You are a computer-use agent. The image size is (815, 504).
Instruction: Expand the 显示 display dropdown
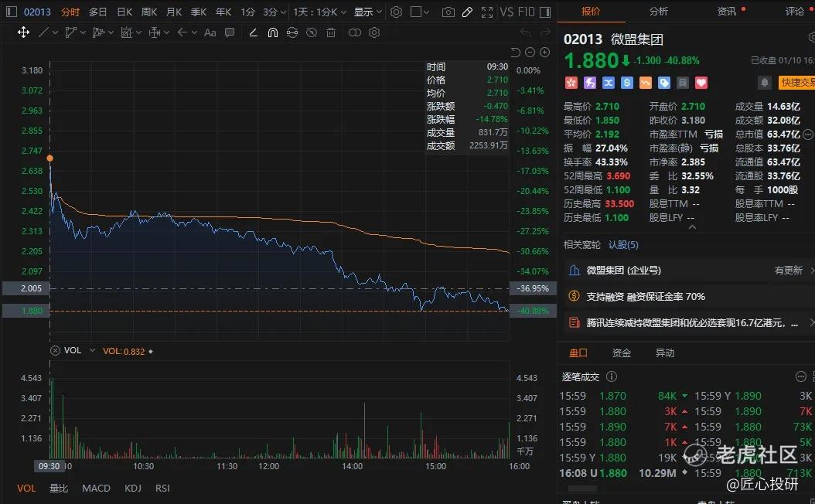point(368,12)
